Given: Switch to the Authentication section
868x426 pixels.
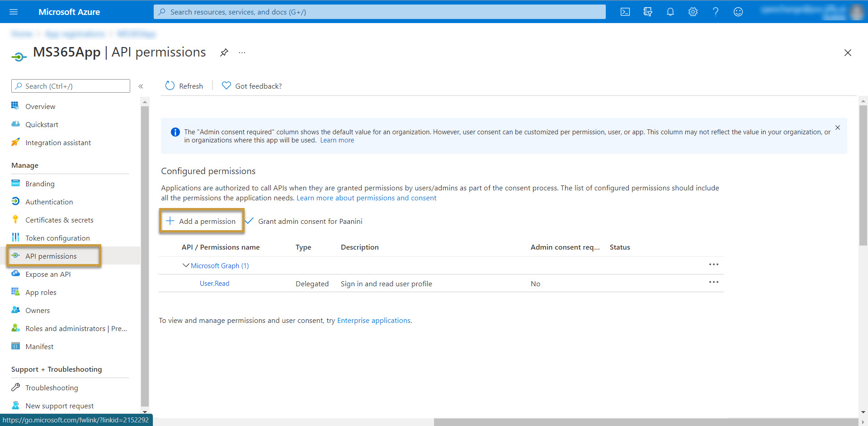Looking at the screenshot, I should pyautogui.click(x=49, y=201).
